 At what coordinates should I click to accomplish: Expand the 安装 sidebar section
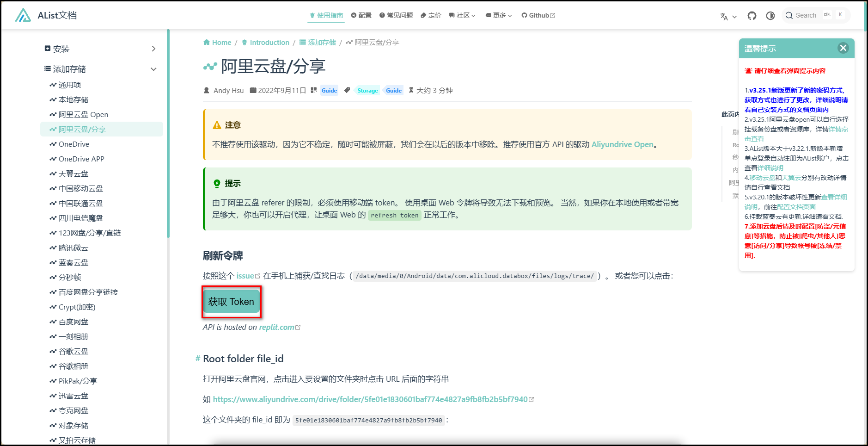tap(154, 48)
